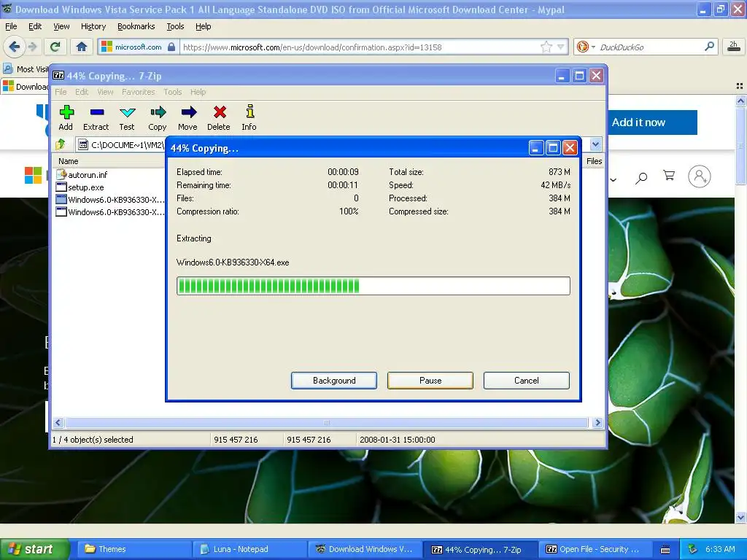Expand the URL bar history dropdown

pyautogui.click(x=561, y=47)
